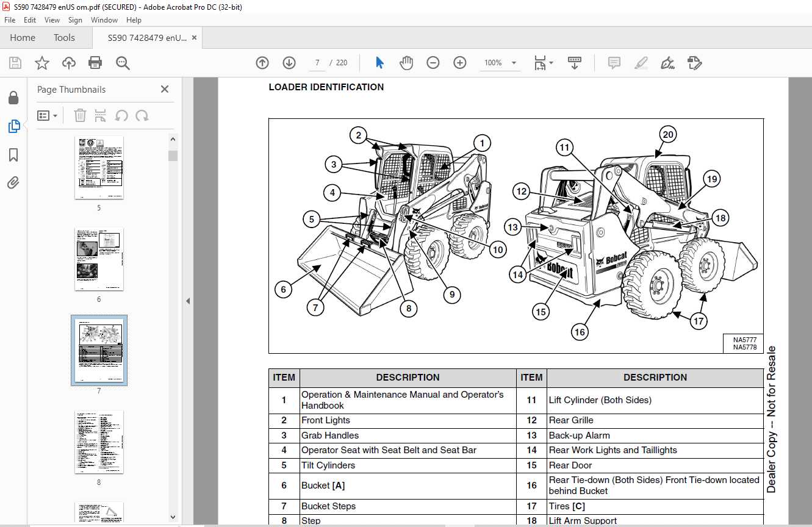
Task: Open the File menu
Action: (10, 20)
